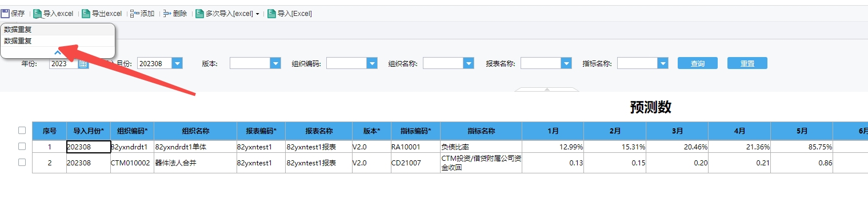Select the 82yxntest1报表 cell in row 2

318,163
